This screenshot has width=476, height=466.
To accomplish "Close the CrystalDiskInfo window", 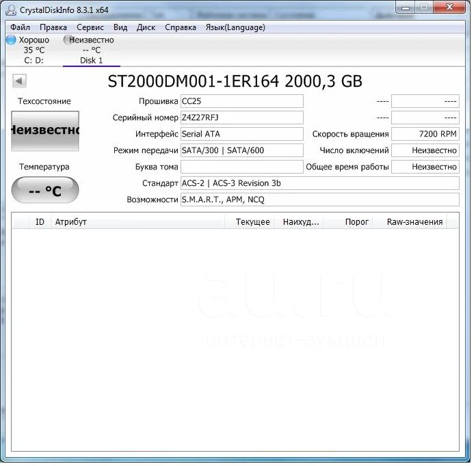I will [449, 8].
